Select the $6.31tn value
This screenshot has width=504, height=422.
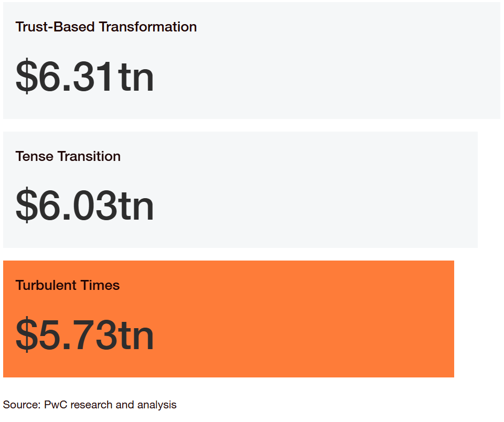point(85,76)
